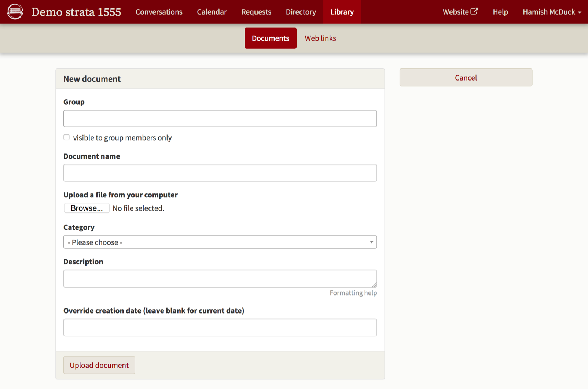Viewport: 588px width, 389px height.
Task: Select the Library menu item
Action: pyautogui.click(x=342, y=12)
